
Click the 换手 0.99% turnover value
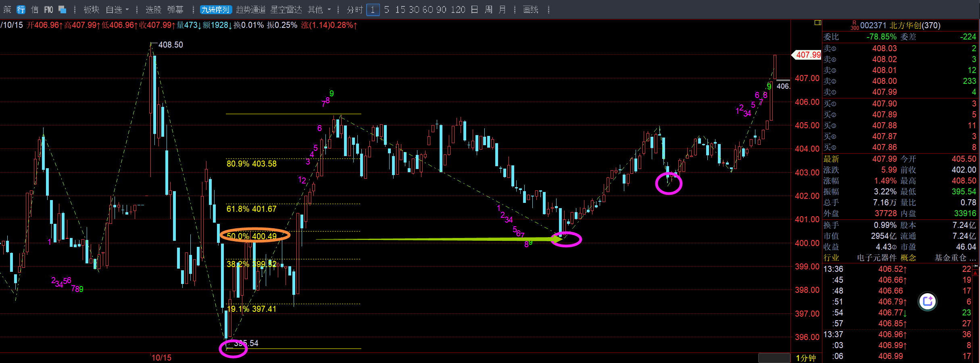tap(885, 225)
